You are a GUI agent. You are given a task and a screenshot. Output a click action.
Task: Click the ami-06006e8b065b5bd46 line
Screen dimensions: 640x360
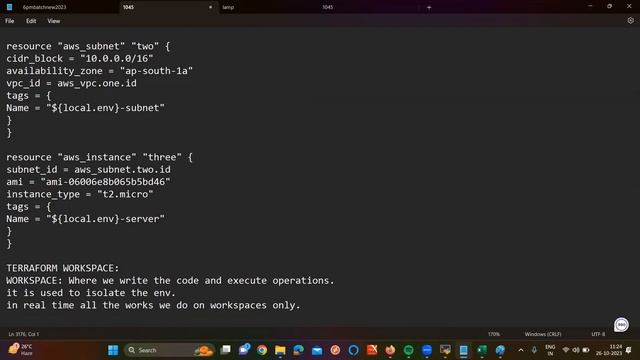[x=88, y=182]
